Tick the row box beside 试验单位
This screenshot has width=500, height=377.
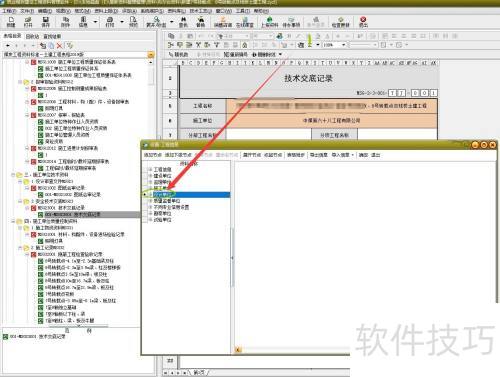pyautogui.click(x=145, y=220)
